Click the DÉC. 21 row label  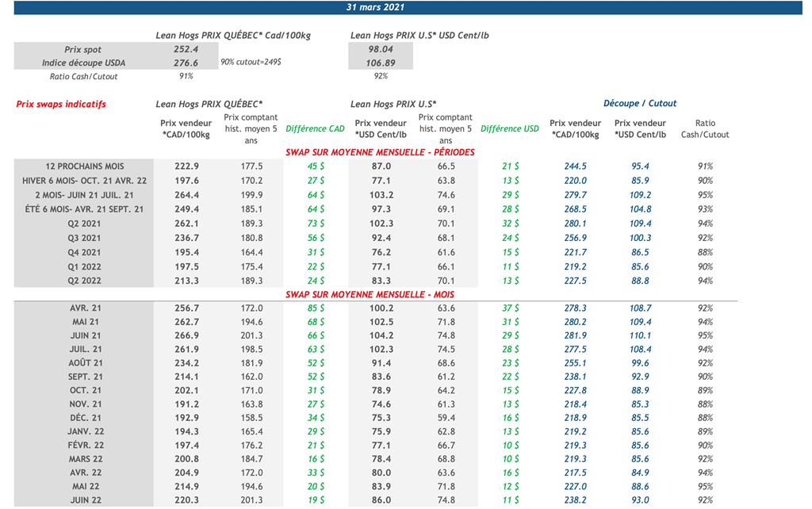coord(85,418)
